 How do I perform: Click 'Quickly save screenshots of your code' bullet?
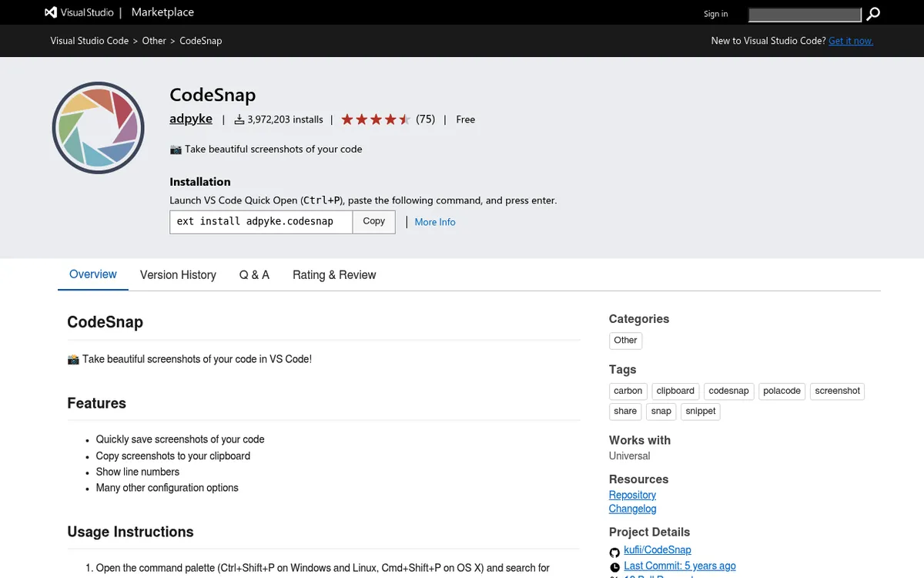point(180,439)
